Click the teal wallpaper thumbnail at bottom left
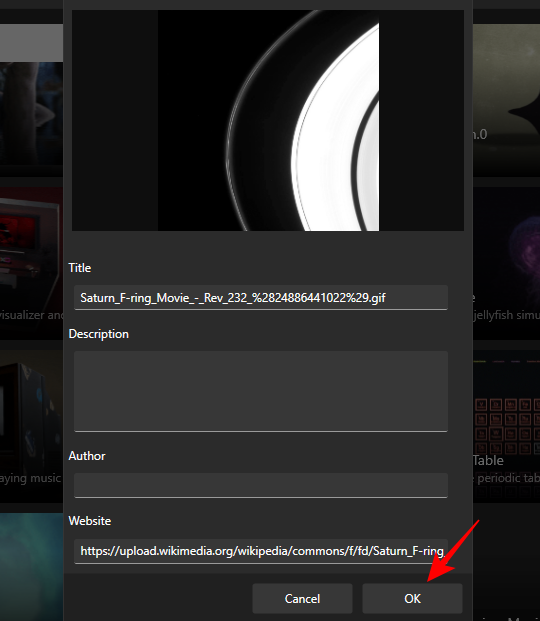 point(31,567)
